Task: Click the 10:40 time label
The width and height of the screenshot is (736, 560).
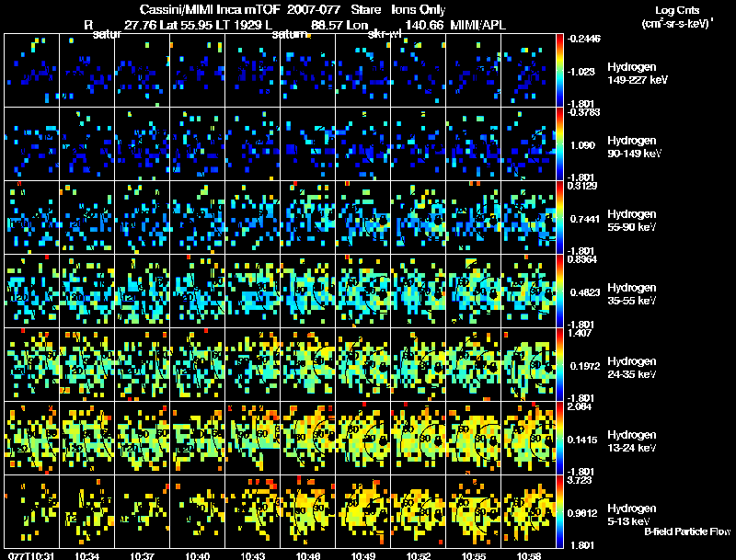Action: 198,555
